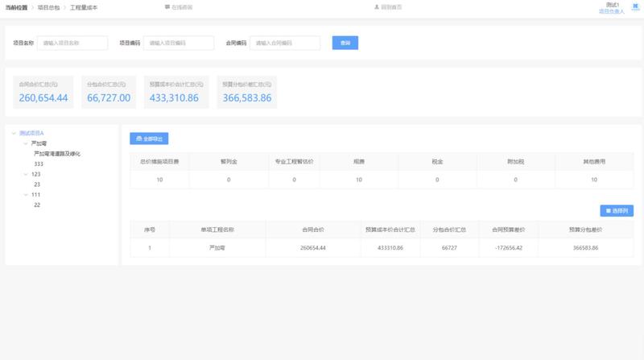
Task: Click the 260654.44 table cell
Action: point(313,248)
